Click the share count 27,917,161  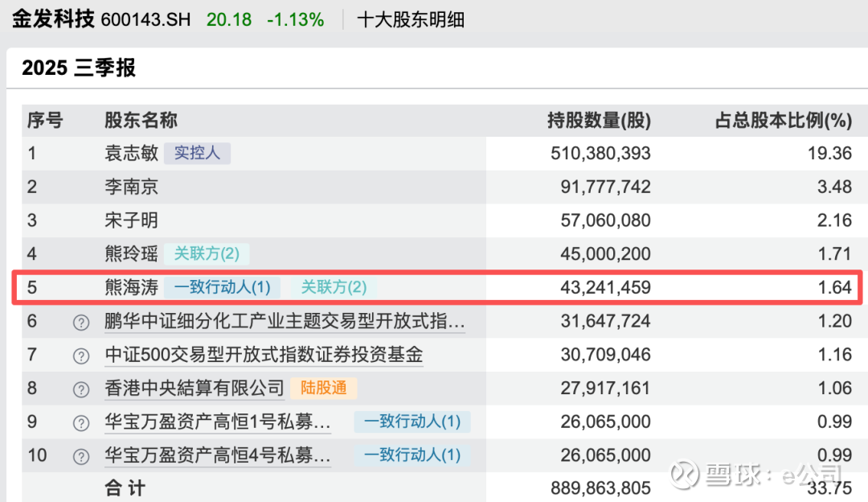click(x=606, y=389)
